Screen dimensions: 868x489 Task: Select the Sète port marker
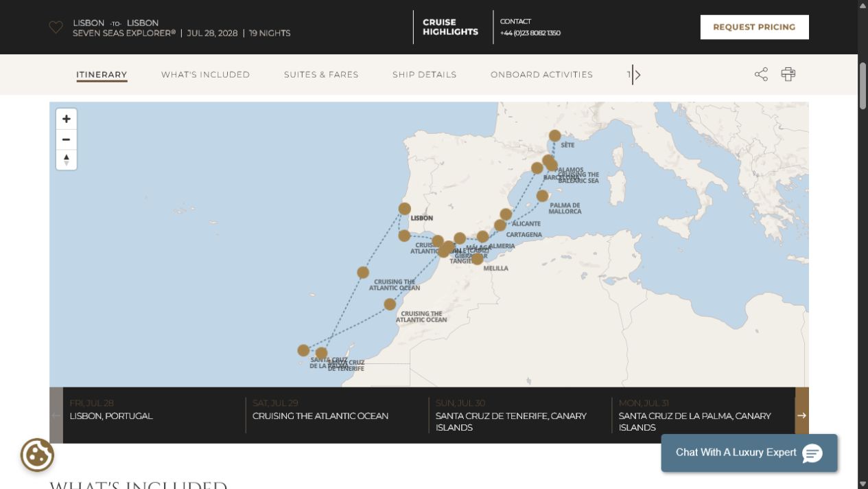[554, 136]
